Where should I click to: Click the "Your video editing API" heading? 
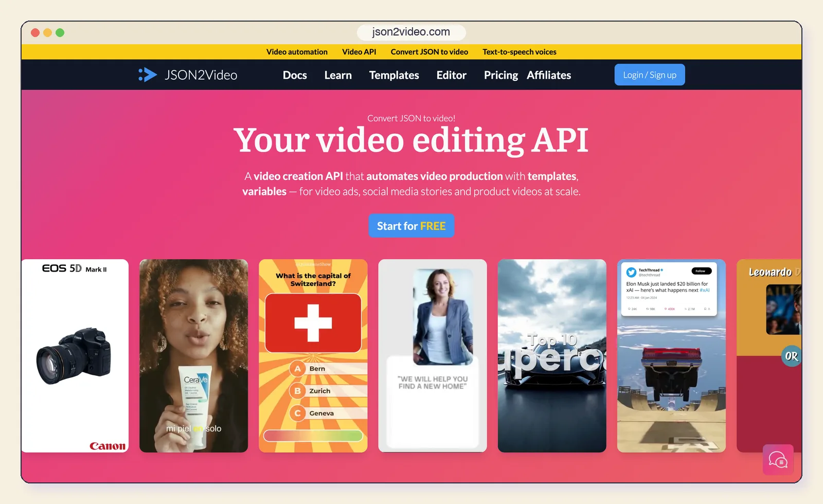tap(411, 140)
